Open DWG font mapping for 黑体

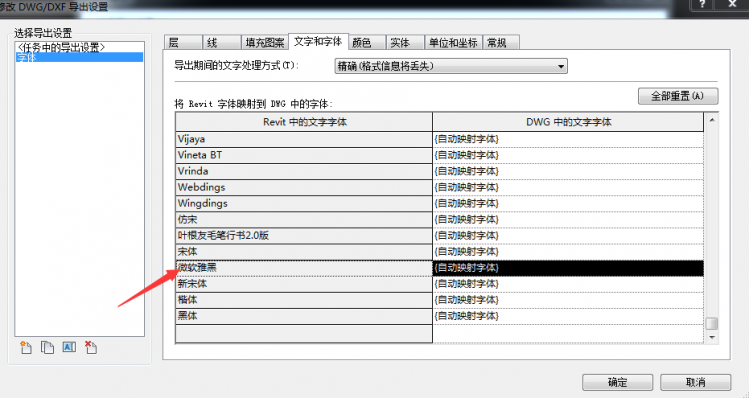(568, 316)
